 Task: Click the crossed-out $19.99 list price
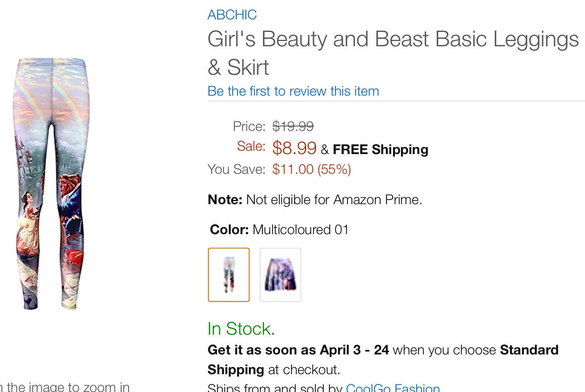(x=293, y=126)
